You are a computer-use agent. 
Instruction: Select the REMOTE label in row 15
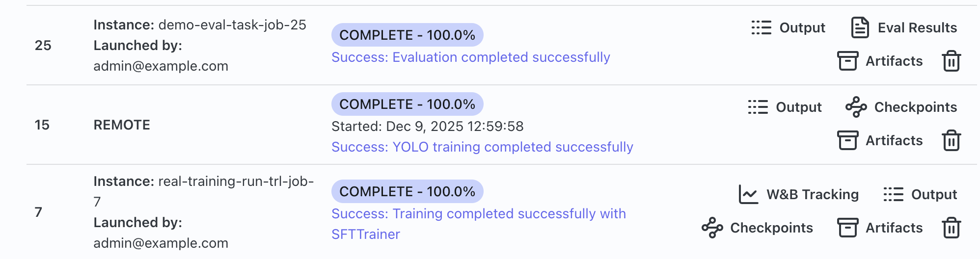tap(122, 125)
